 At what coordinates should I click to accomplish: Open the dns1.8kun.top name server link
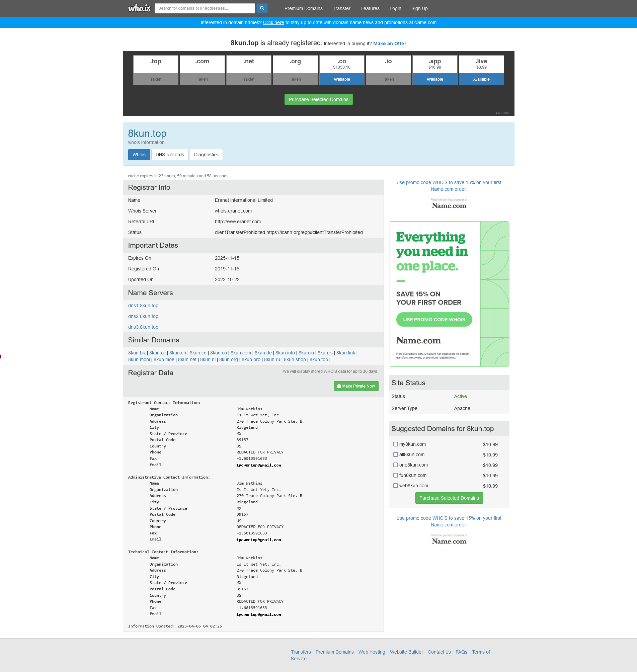[143, 306]
